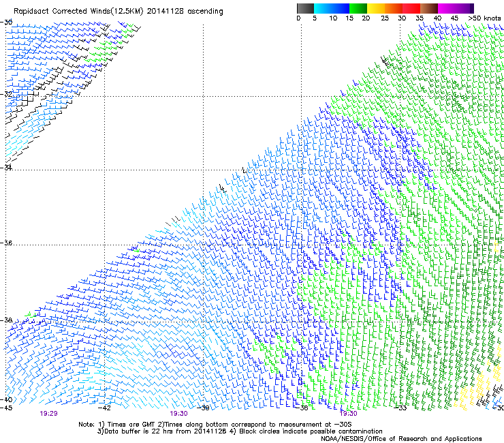504x443 pixels.
Task: Click longitude label '-33' on bottom axis
Action: (400, 408)
